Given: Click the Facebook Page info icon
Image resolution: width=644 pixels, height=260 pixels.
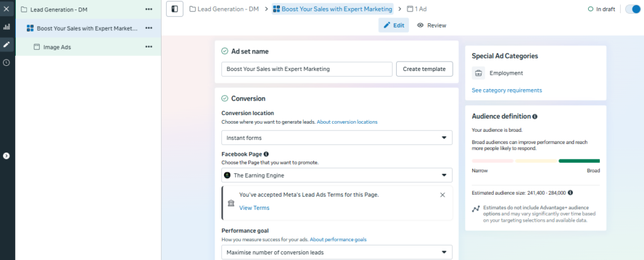Looking at the screenshot, I should pyautogui.click(x=266, y=154).
